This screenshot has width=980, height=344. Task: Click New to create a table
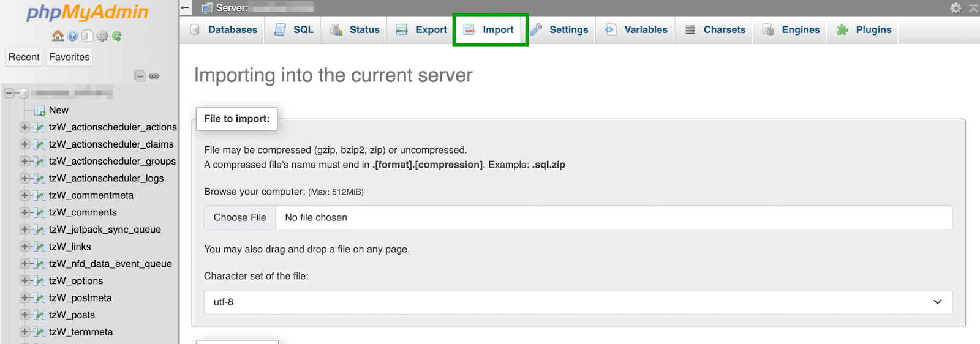58,110
